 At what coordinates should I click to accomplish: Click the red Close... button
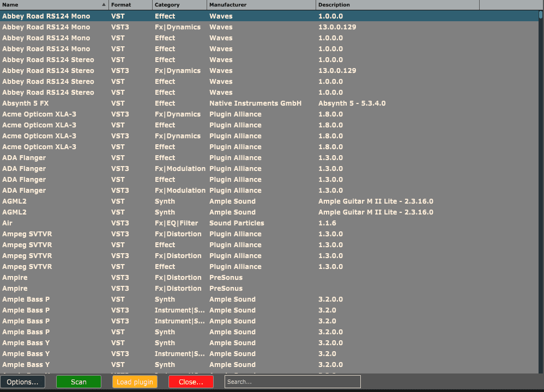tap(191, 382)
